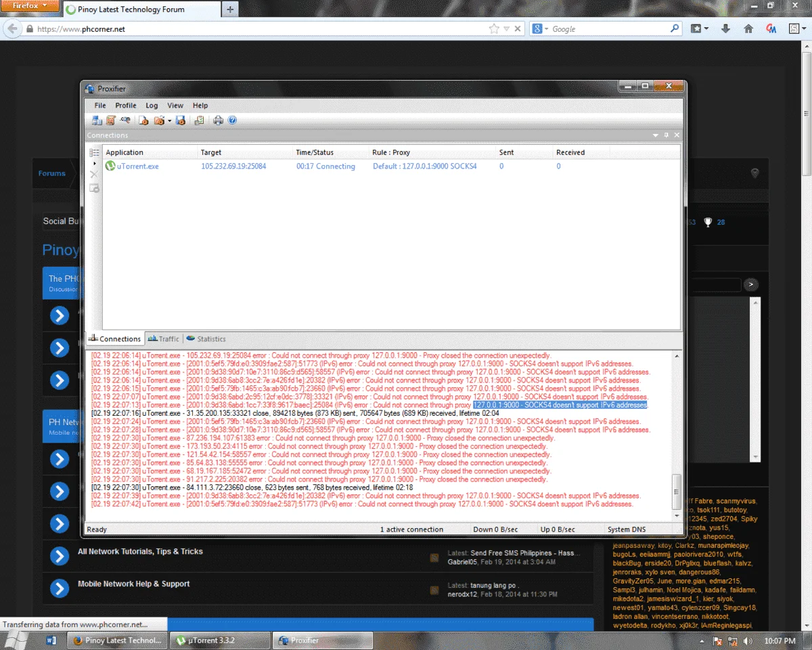Stop page loading with X in address bar
812x650 pixels.
pos(518,29)
